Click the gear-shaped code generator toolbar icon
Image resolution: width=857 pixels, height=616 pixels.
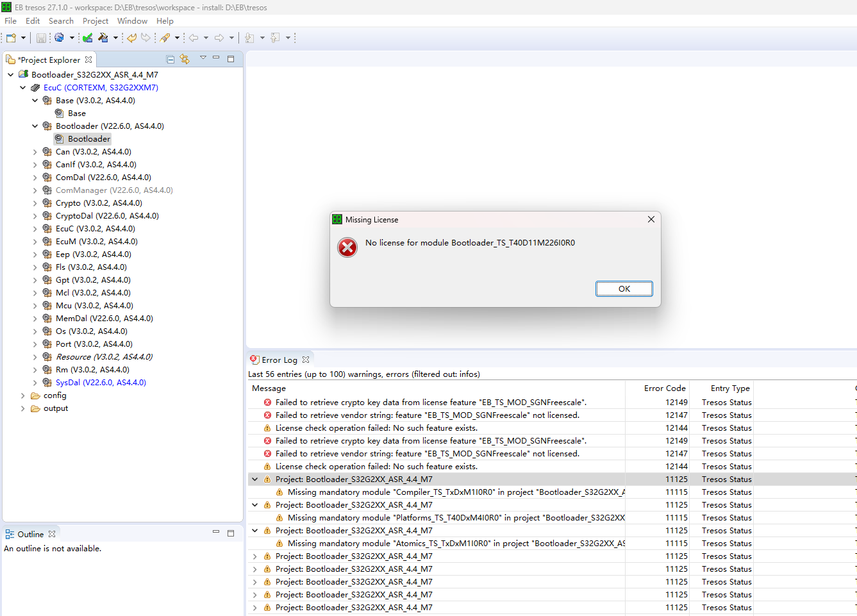point(58,38)
